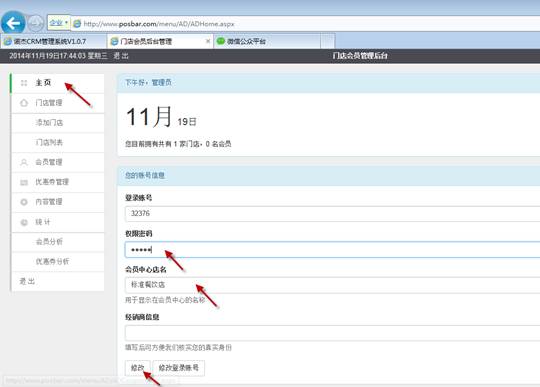This screenshot has height=387, width=540.
Task: Click the browser back arrow button
Action: pos(13,23)
